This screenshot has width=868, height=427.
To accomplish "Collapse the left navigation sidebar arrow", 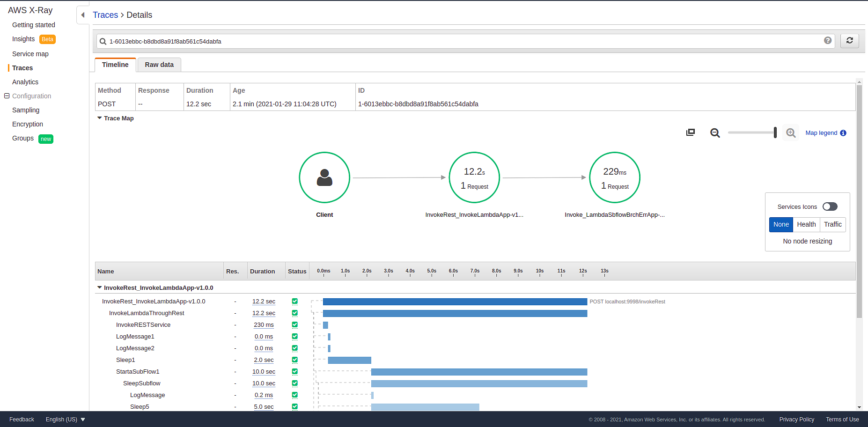I will click(83, 15).
